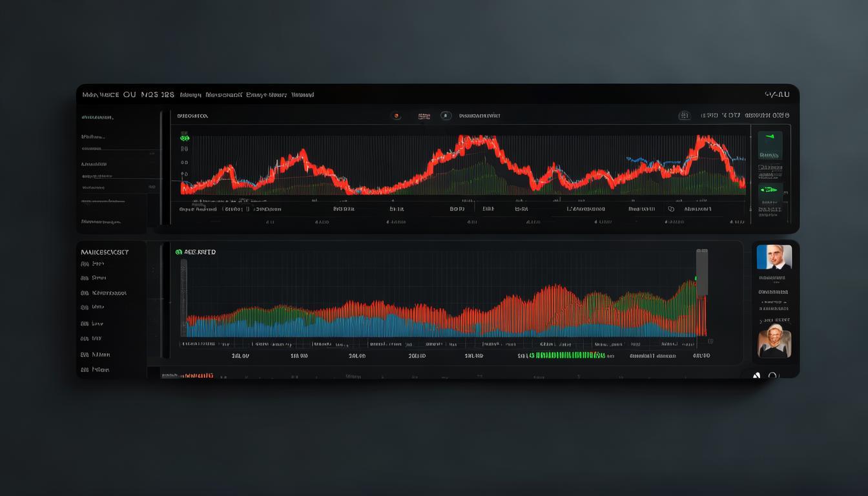
Task: Click the circle icon in bottom-right corner
Action: tap(773, 375)
